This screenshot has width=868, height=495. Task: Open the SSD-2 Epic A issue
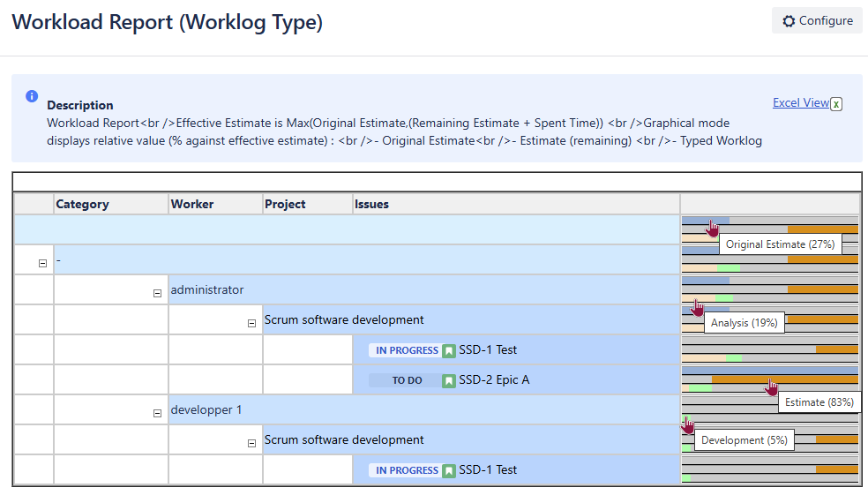494,380
